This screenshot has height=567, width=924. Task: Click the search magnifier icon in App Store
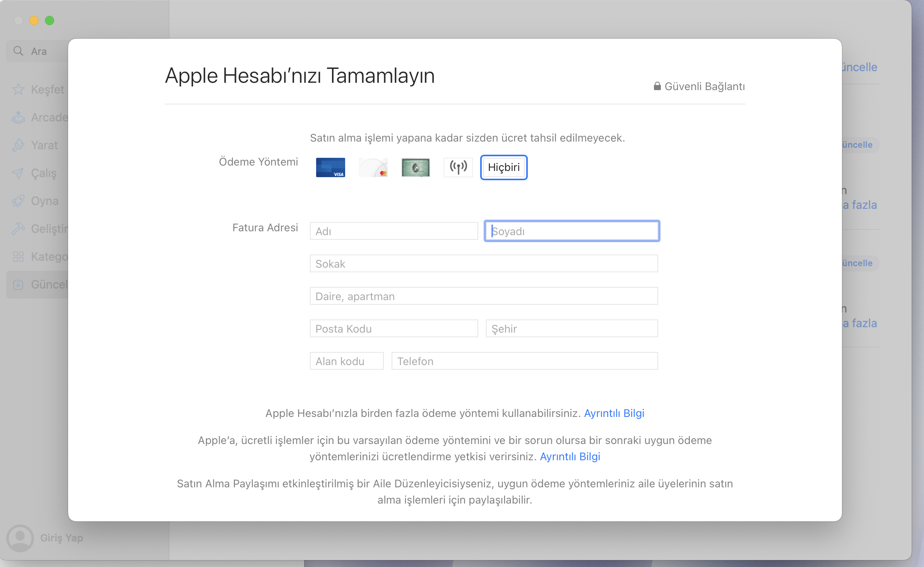point(18,51)
